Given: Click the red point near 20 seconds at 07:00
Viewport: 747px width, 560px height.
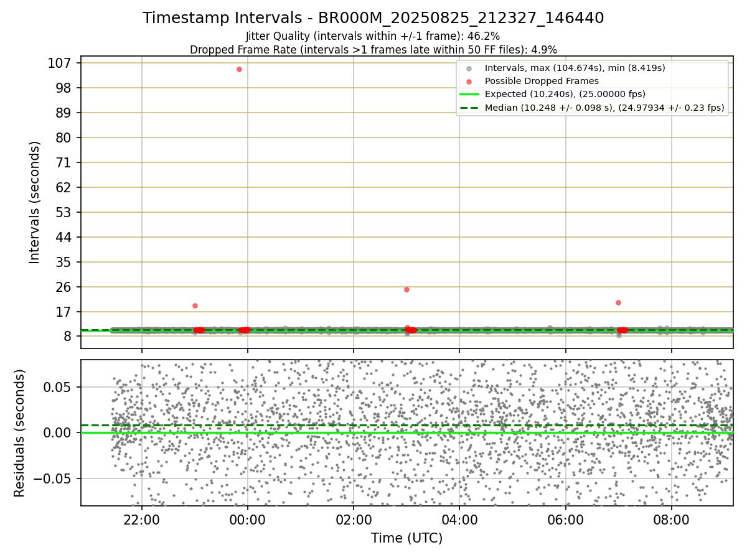Looking at the screenshot, I should click(x=618, y=302).
